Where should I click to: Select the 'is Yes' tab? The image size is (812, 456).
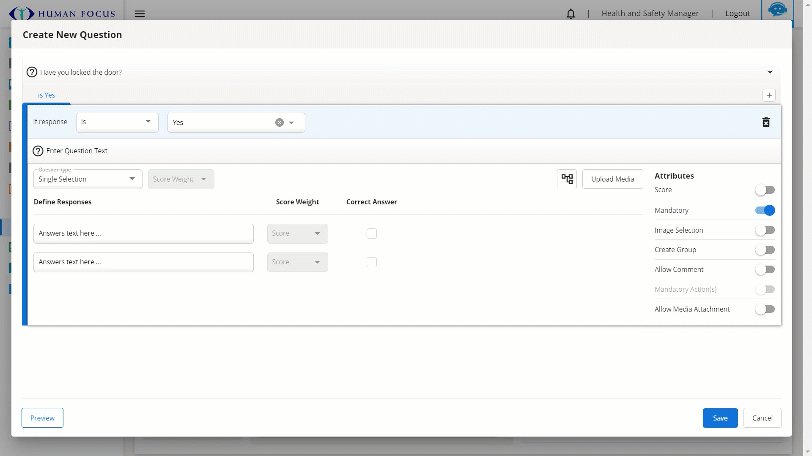(x=46, y=95)
